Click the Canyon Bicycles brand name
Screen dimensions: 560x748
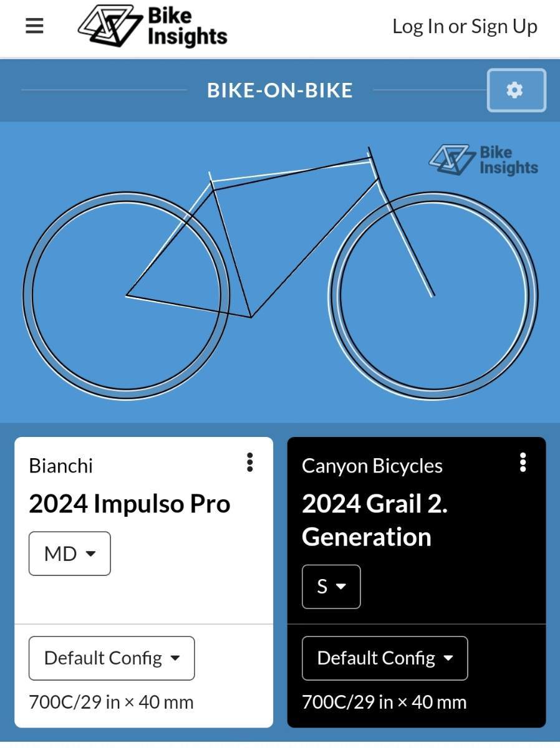(x=372, y=466)
